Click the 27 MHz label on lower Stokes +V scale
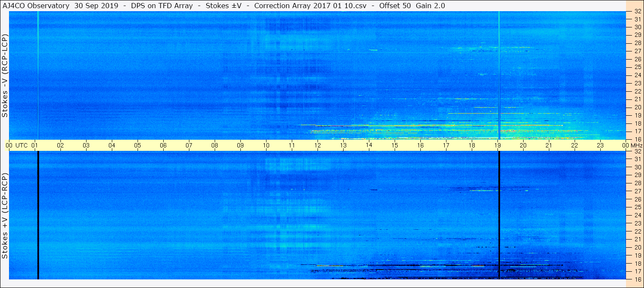The image size is (644, 288). pyautogui.click(x=638, y=191)
